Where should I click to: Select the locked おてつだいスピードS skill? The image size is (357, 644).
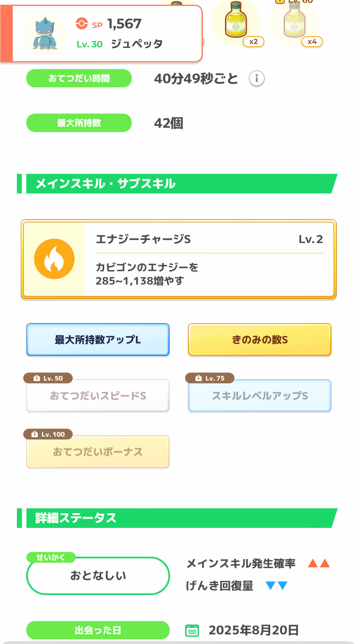[98, 396]
